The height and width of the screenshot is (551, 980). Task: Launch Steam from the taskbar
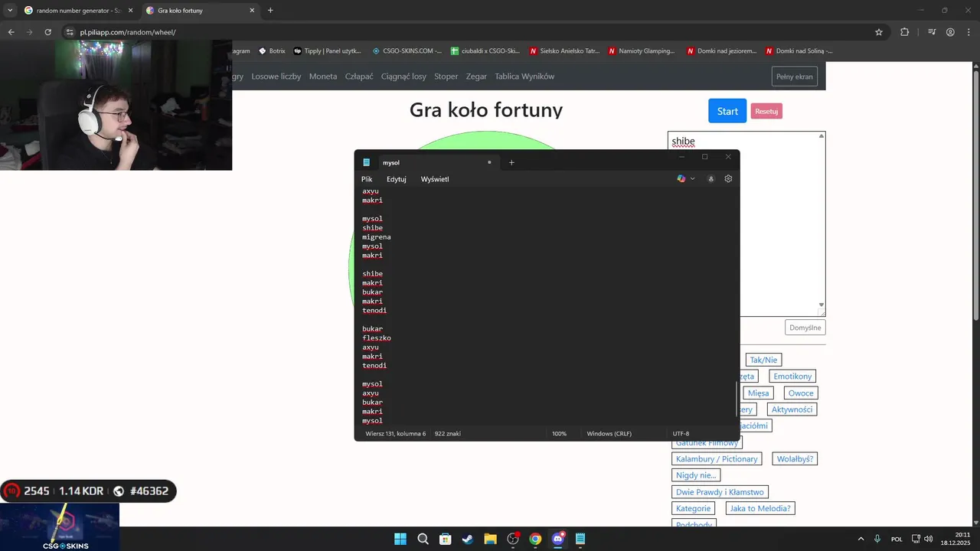click(x=468, y=539)
